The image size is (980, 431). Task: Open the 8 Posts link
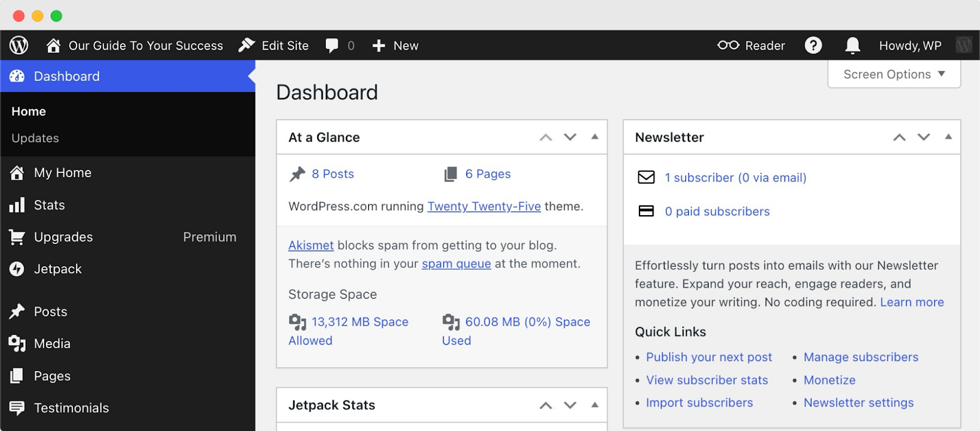(x=333, y=174)
